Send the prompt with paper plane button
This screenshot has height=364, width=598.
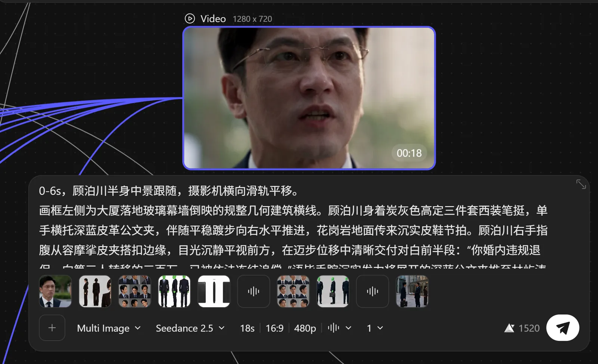562,328
